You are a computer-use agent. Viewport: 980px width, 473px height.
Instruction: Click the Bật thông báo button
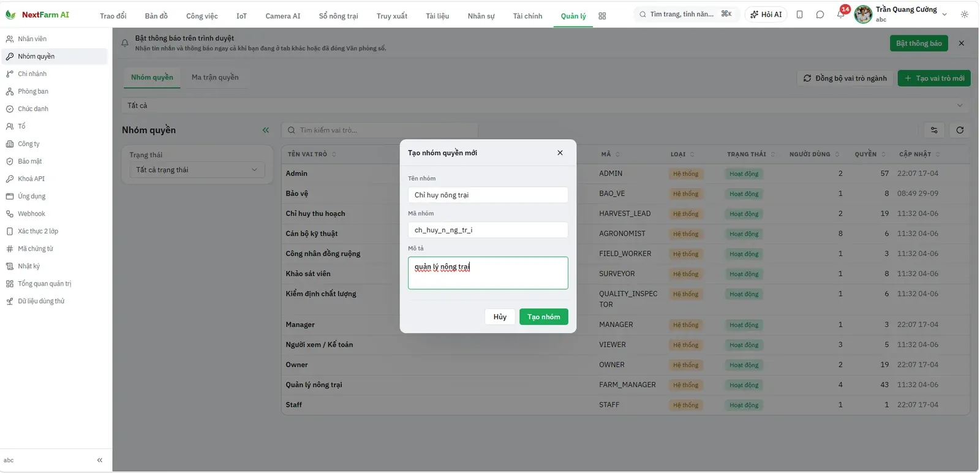919,44
